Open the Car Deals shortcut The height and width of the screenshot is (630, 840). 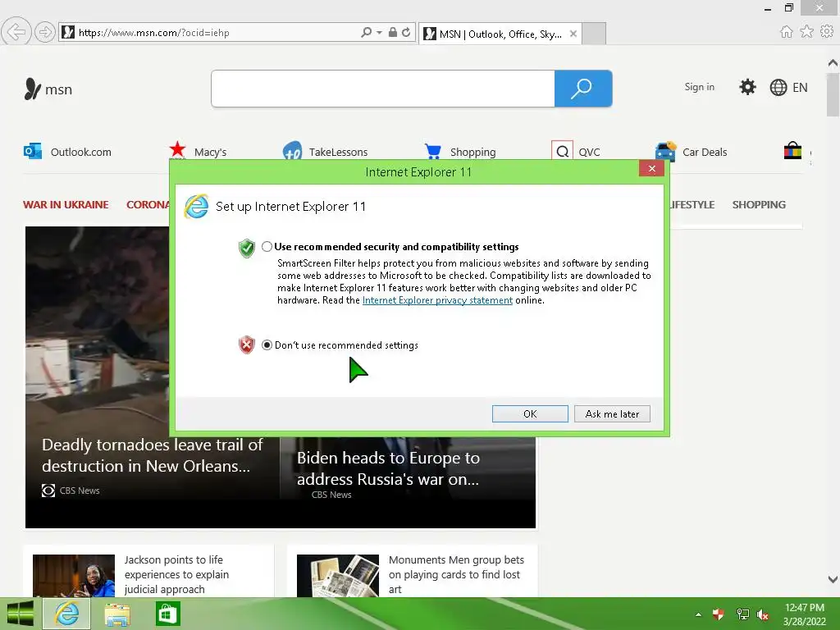[x=691, y=152]
